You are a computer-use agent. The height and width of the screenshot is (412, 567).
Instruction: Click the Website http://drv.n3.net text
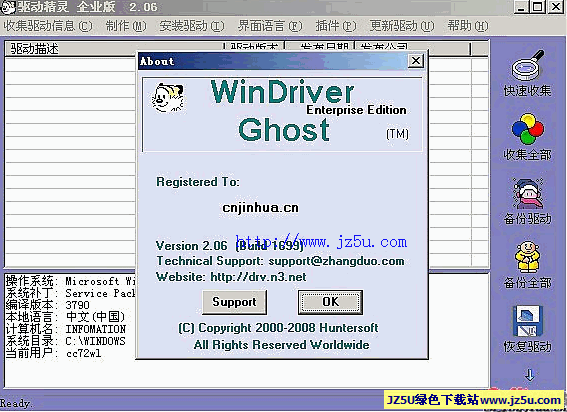tap(231, 277)
